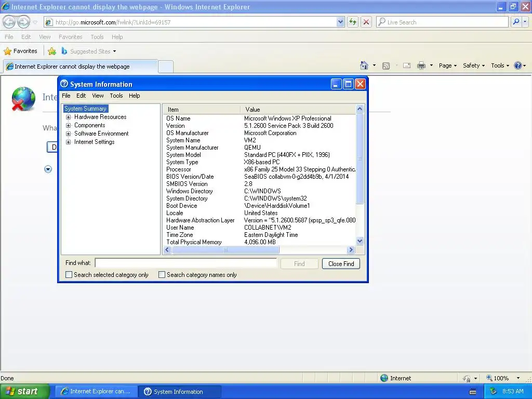The width and height of the screenshot is (532, 399).
Task: Enable 'Search selected category only' checkbox
Action: pos(69,274)
